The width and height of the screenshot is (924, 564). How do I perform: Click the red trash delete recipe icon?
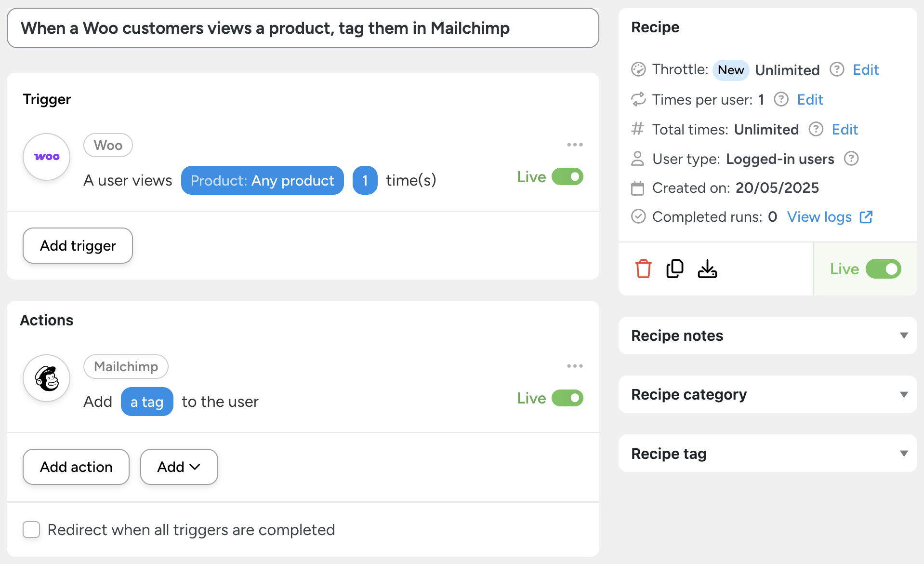(x=643, y=269)
